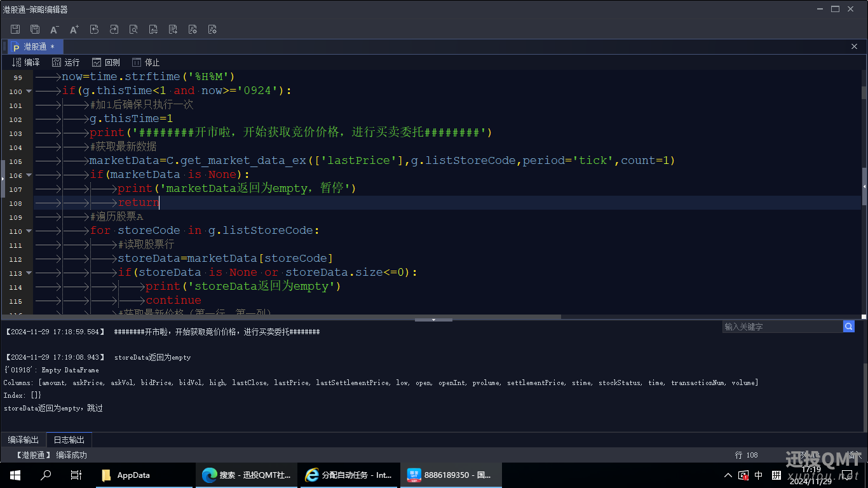Click the splitter handle between editor and log

(433, 320)
